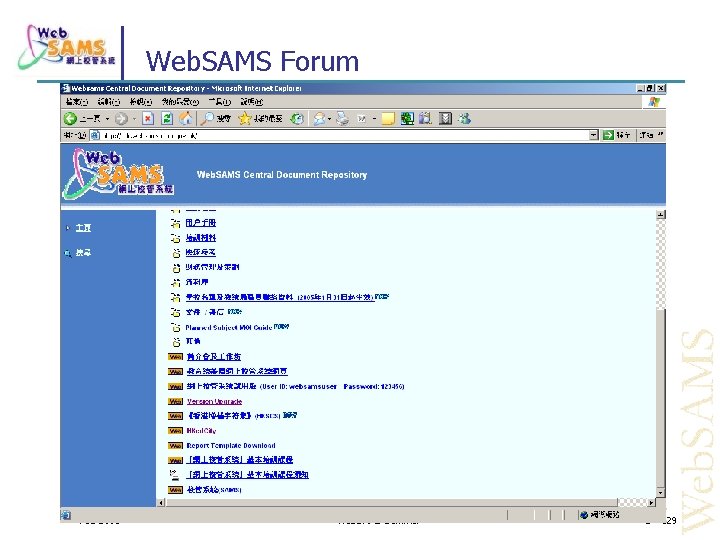Click the Mail envelope toolbar icon
Screen dimensions: 720x540
319,119
